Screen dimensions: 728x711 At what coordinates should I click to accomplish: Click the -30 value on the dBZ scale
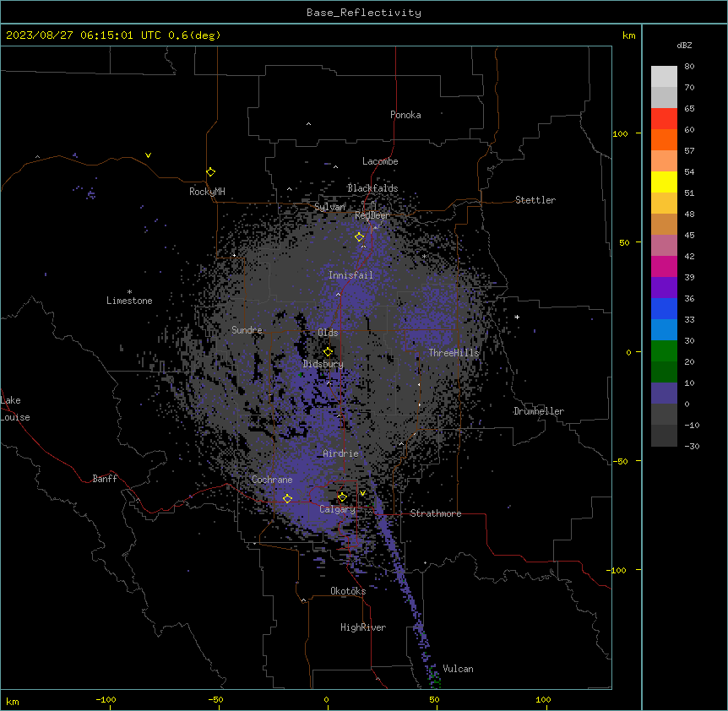(692, 447)
